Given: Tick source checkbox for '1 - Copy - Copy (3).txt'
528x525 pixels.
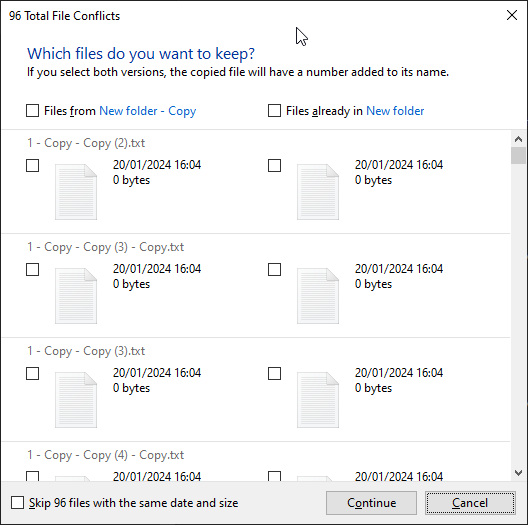Looking at the screenshot, I should (32, 373).
